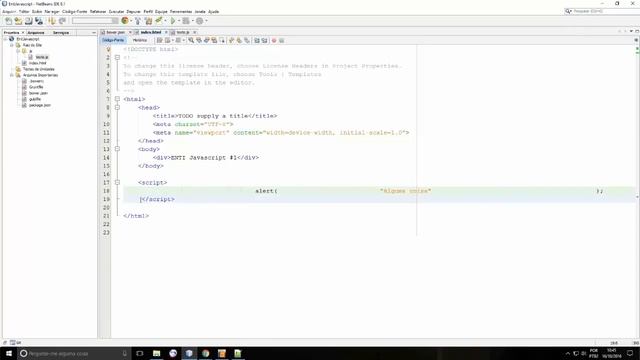Click the Build Project hammer icon
This screenshot has height=360, width=640.
[x=138, y=21]
